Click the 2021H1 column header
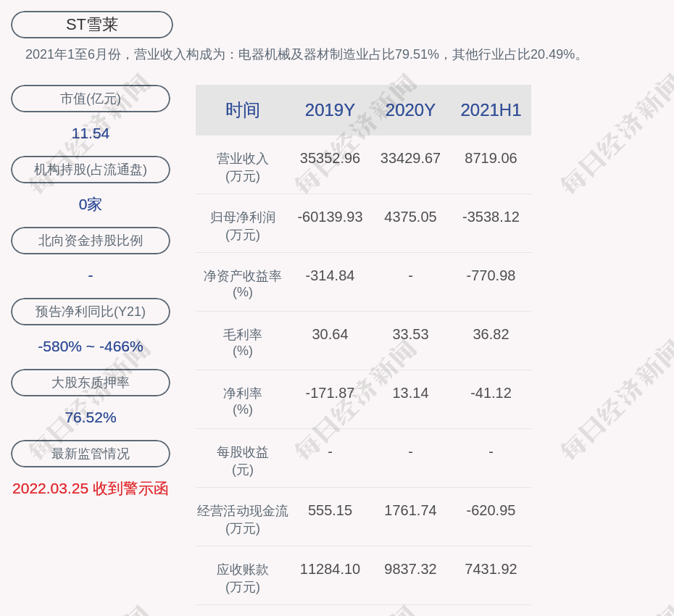The image size is (674, 616). click(x=491, y=110)
